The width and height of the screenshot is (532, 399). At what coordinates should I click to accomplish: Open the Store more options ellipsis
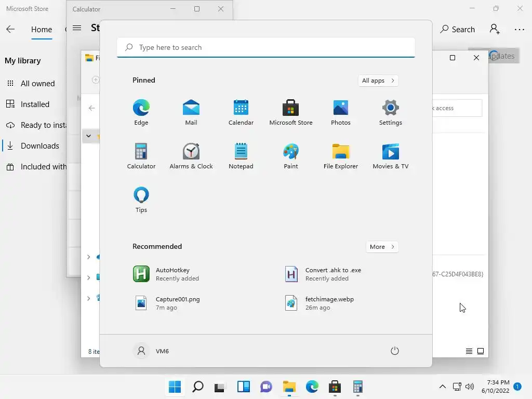point(520,30)
